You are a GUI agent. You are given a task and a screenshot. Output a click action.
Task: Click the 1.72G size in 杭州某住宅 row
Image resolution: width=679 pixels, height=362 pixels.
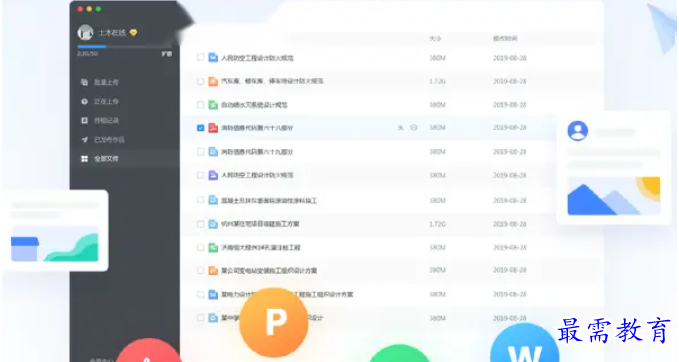(x=437, y=224)
